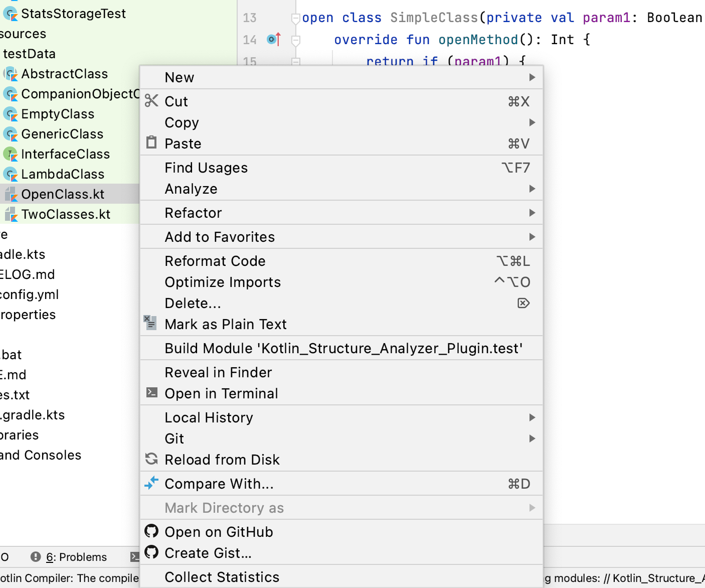
Task: Click the Mark as Plain Text icon
Action: pyautogui.click(x=150, y=323)
